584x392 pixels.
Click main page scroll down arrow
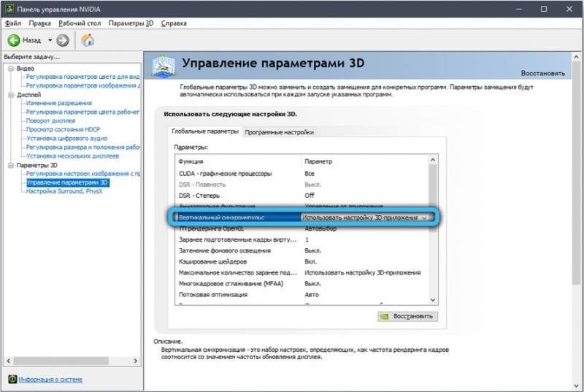[x=576, y=385]
